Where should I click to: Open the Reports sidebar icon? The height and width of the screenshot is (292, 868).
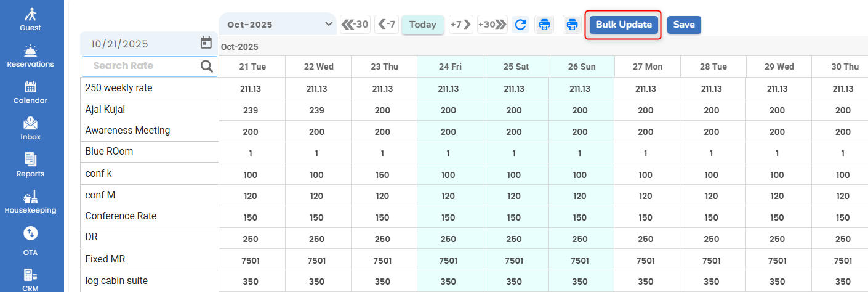31,160
